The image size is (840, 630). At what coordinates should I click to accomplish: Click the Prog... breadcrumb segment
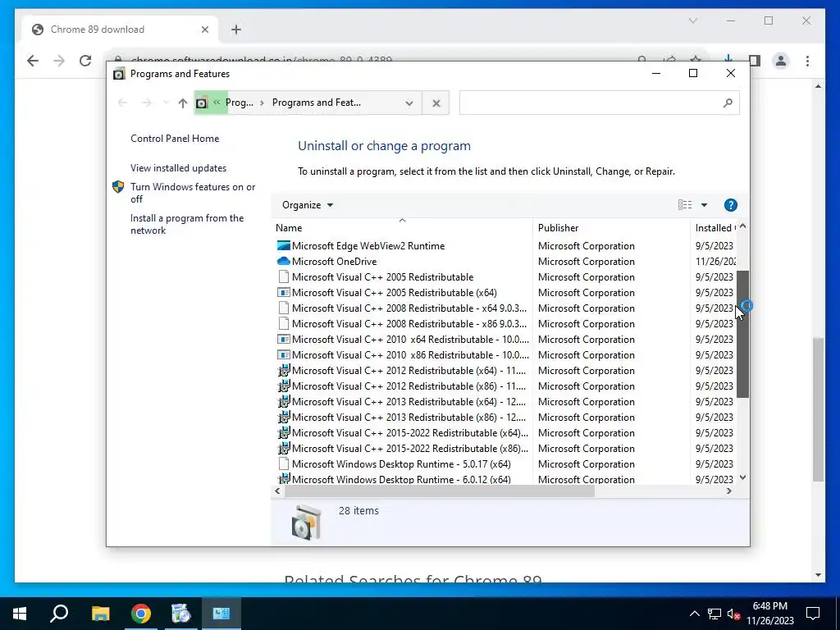pyautogui.click(x=240, y=103)
